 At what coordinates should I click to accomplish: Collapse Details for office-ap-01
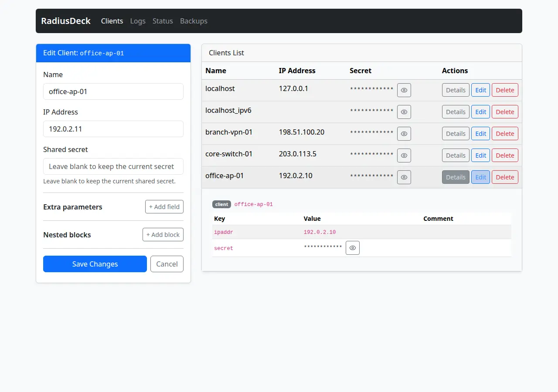456,177
